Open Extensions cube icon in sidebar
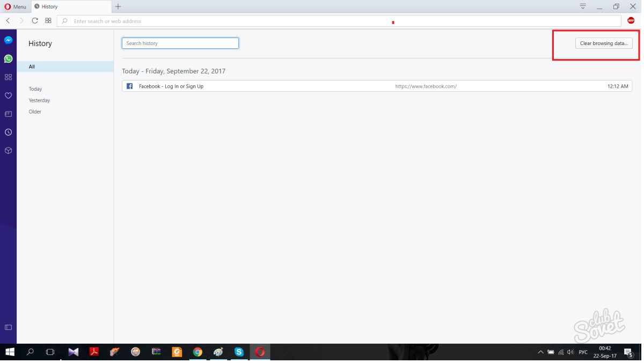Screen dimensions: 644x363 (x=8, y=151)
